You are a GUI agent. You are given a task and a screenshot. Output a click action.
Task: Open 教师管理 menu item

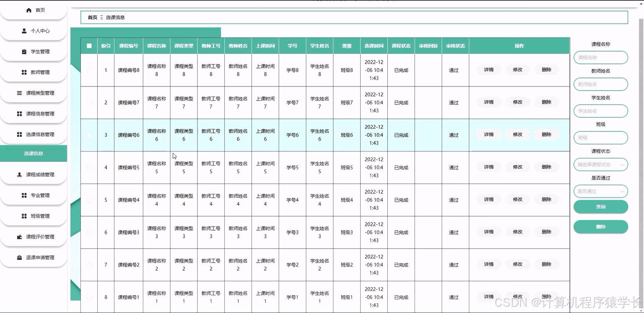pos(34,72)
